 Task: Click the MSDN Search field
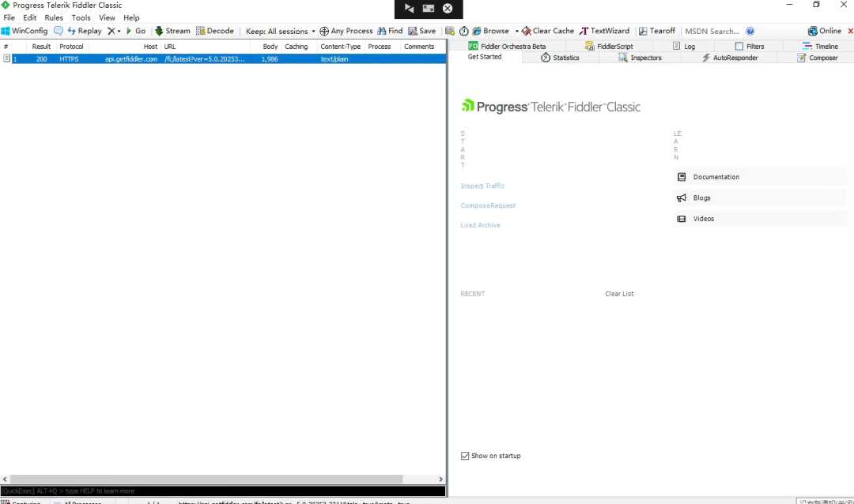(712, 32)
